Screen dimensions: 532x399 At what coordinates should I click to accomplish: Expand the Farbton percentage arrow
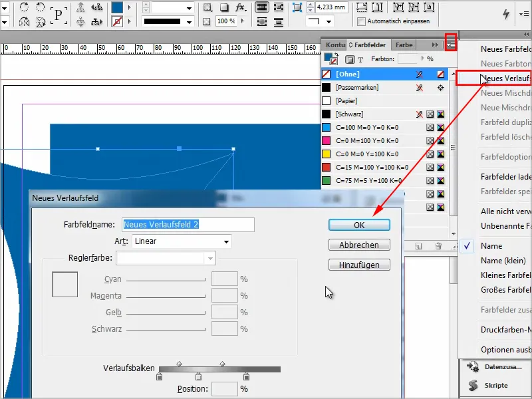click(422, 59)
